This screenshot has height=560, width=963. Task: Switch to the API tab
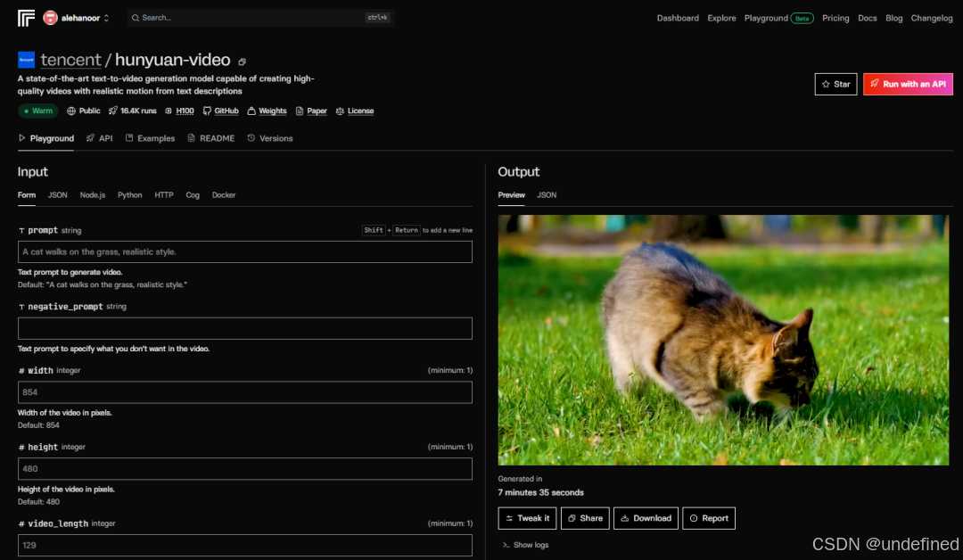point(100,139)
